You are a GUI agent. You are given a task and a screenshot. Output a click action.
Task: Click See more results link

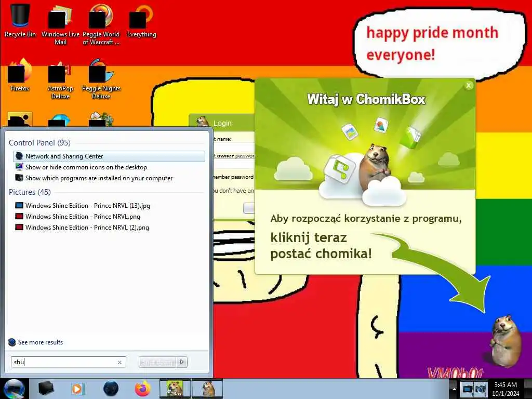coord(41,342)
